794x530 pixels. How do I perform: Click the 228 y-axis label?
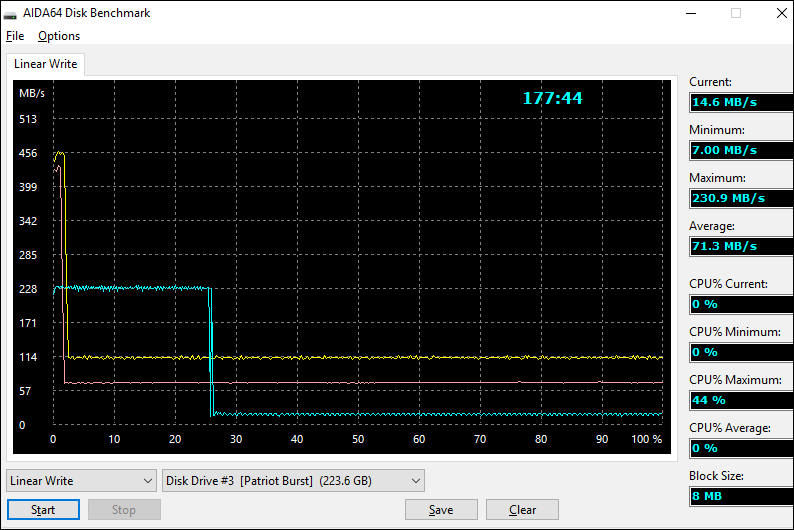coord(28,289)
